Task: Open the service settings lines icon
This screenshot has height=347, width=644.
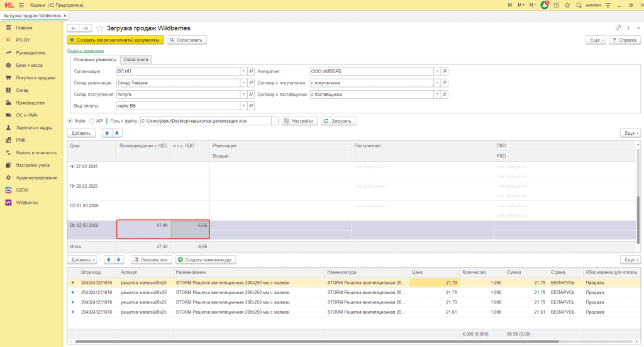Action: coord(608,5)
